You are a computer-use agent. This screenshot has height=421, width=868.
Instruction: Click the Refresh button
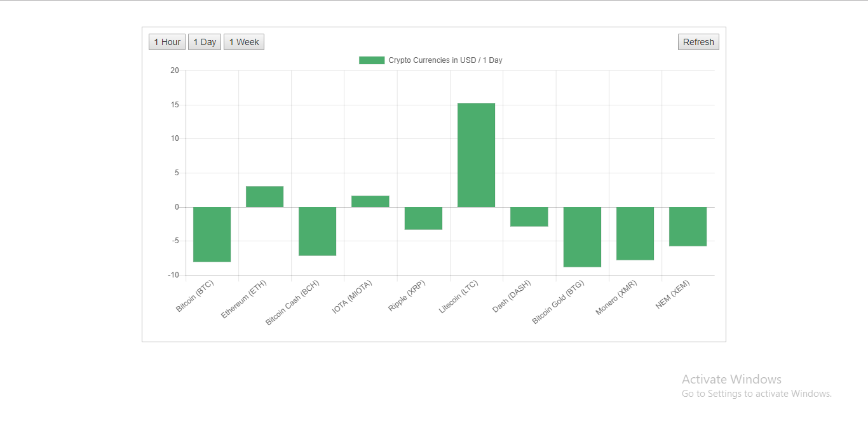[698, 41]
